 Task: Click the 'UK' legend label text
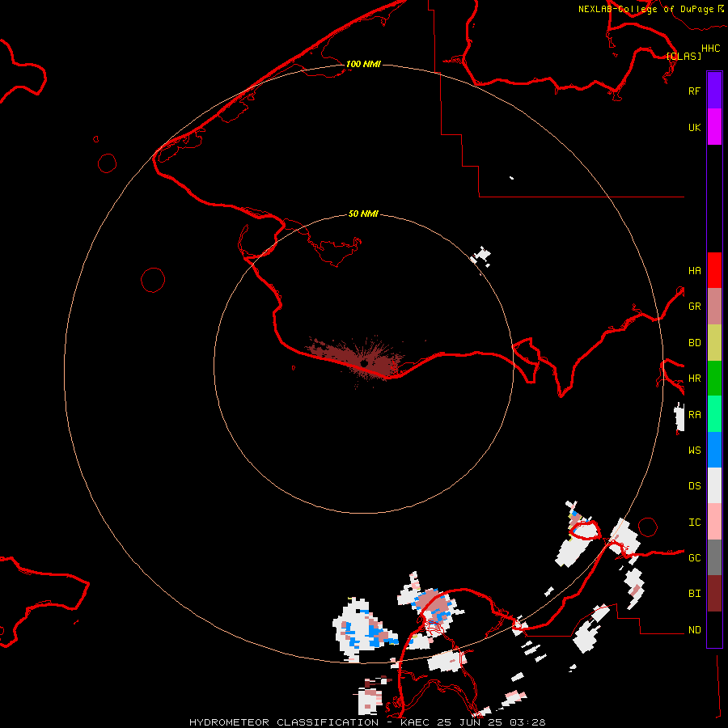click(x=694, y=127)
